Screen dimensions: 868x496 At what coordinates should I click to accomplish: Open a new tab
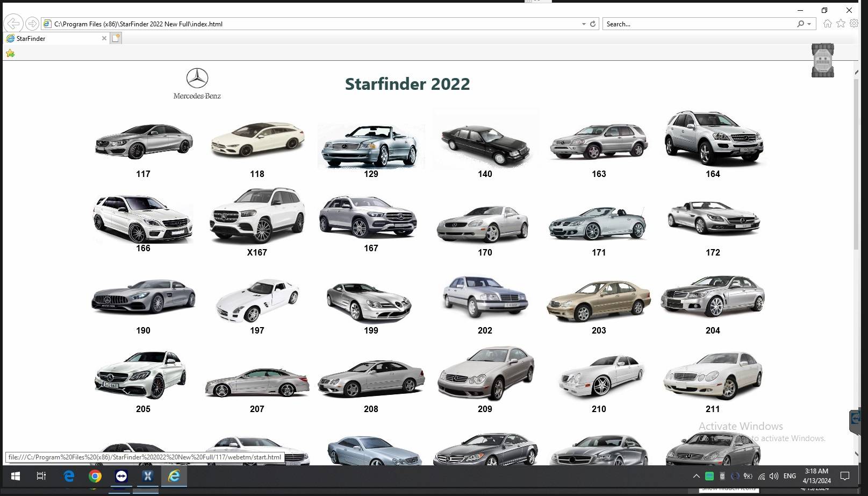[116, 38]
